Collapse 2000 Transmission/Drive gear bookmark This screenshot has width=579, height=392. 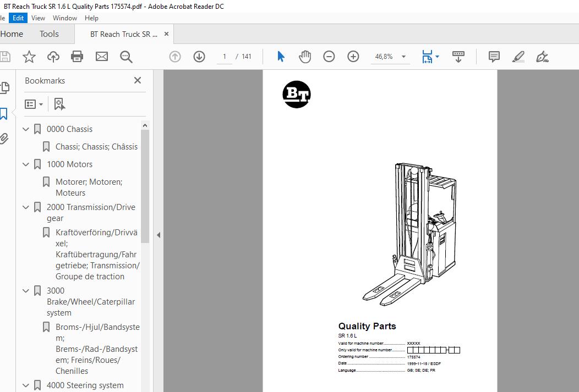[25, 207]
